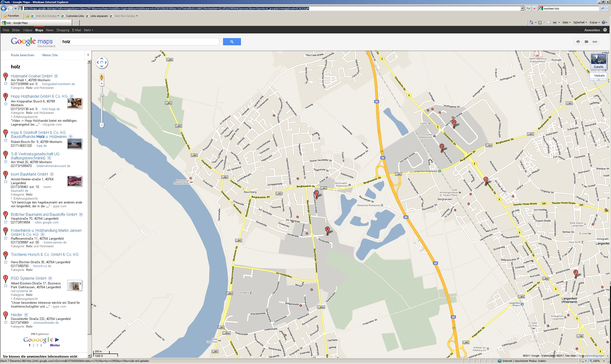611x364 pixels.
Task: Click the blue search magnifier button
Action: 232,42
